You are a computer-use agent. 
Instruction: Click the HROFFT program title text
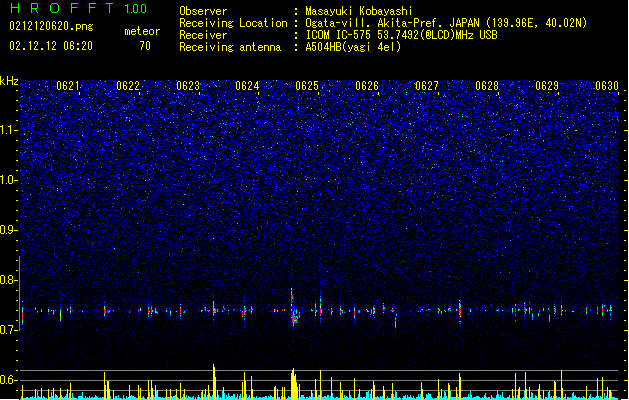(62, 8)
